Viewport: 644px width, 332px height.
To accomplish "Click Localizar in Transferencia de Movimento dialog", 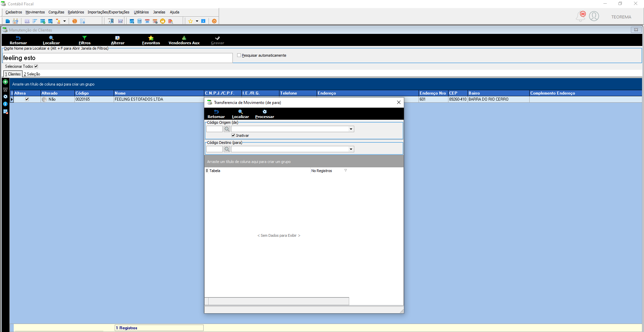I will 240,114.
